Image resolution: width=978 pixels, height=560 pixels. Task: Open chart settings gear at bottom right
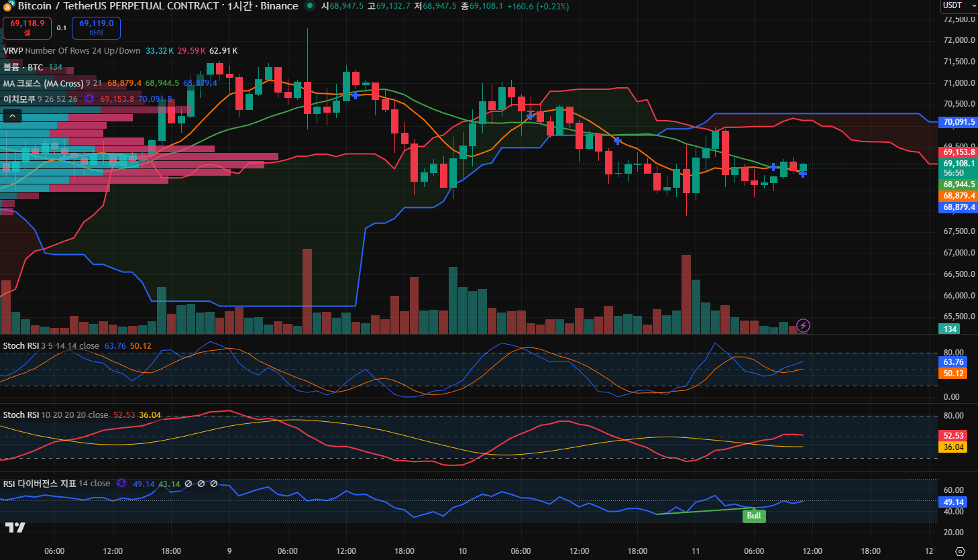click(x=960, y=551)
